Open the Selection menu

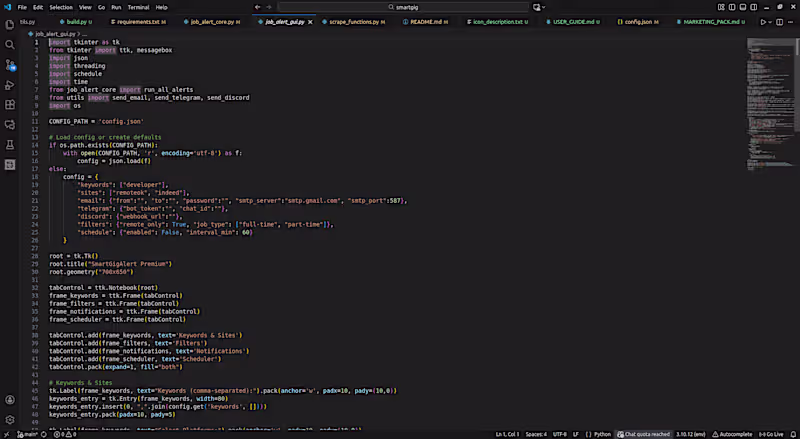(61, 7)
